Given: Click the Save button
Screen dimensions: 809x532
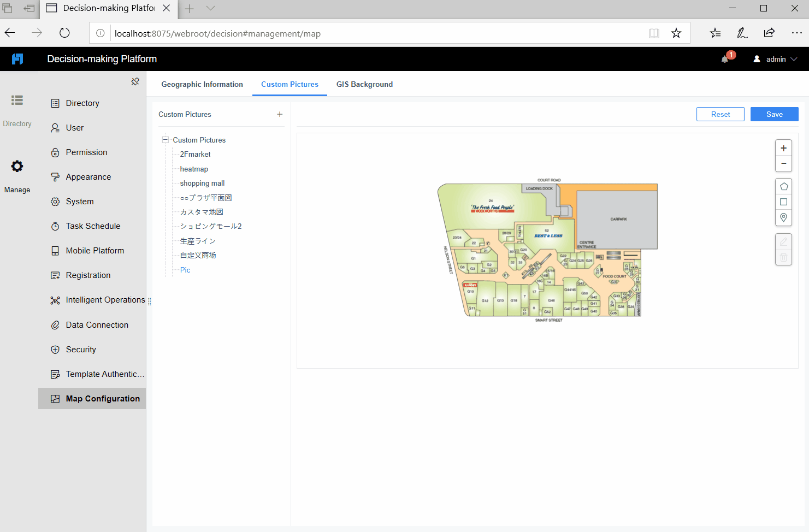Looking at the screenshot, I should [x=775, y=114].
